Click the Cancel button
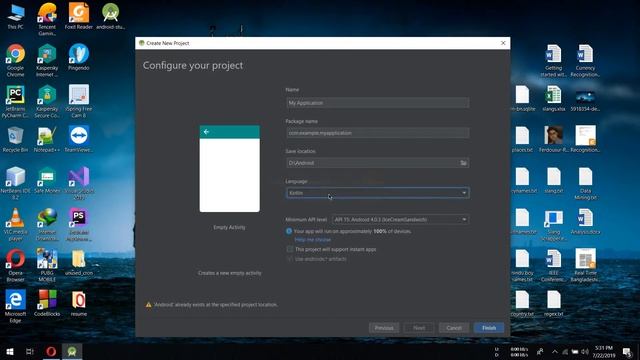The width and height of the screenshot is (640, 360). 453,328
